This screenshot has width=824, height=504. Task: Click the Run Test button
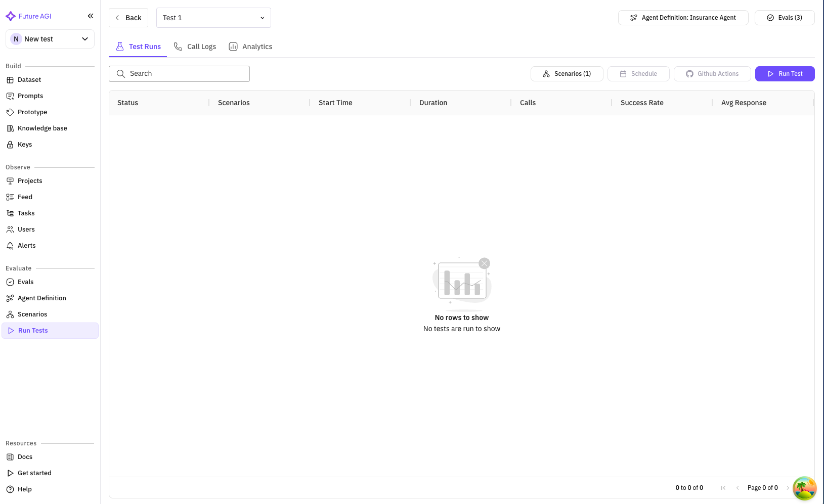(785, 73)
